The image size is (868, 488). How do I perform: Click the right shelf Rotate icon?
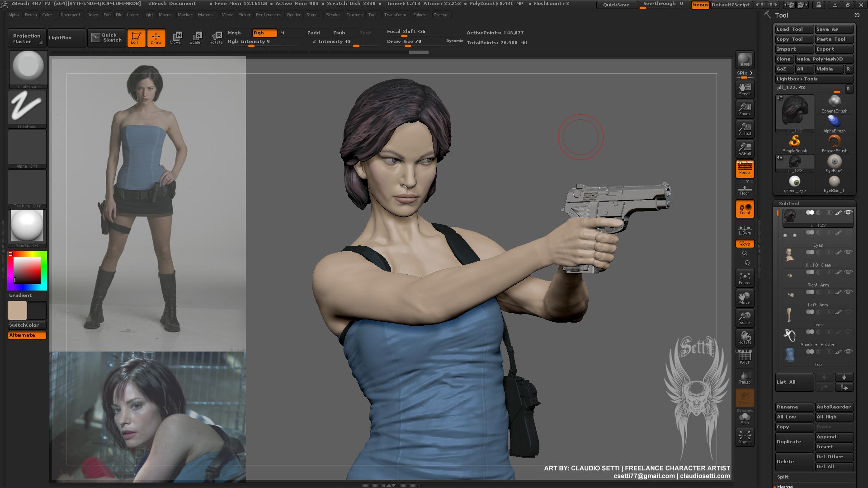coord(745,338)
